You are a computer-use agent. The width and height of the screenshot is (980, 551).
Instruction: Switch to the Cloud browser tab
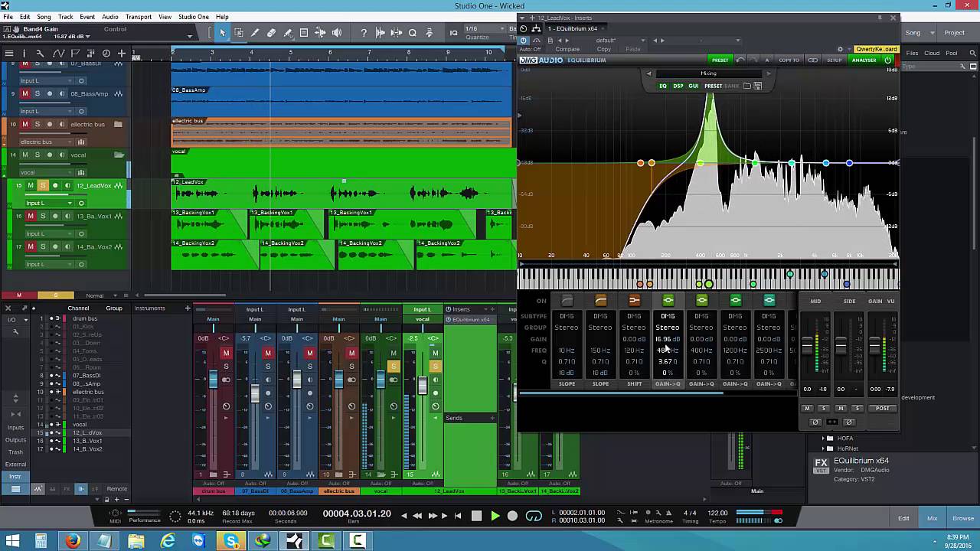click(x=932, y=53)
